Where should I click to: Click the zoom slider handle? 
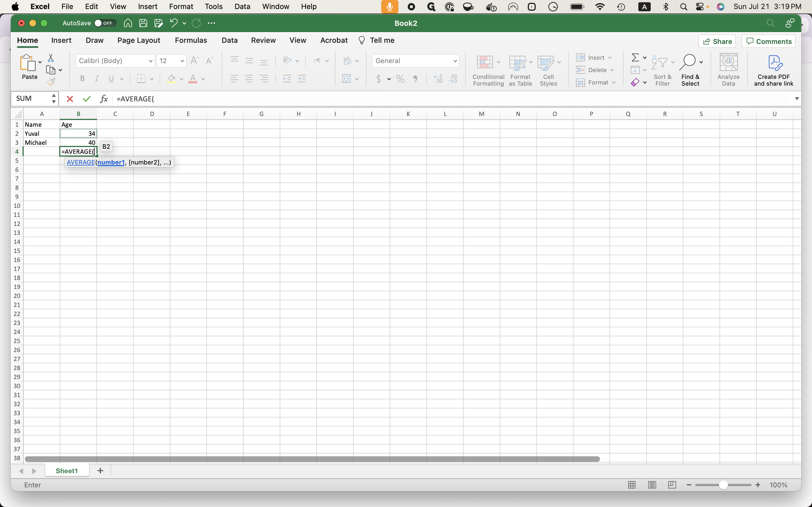pos(723,485)
